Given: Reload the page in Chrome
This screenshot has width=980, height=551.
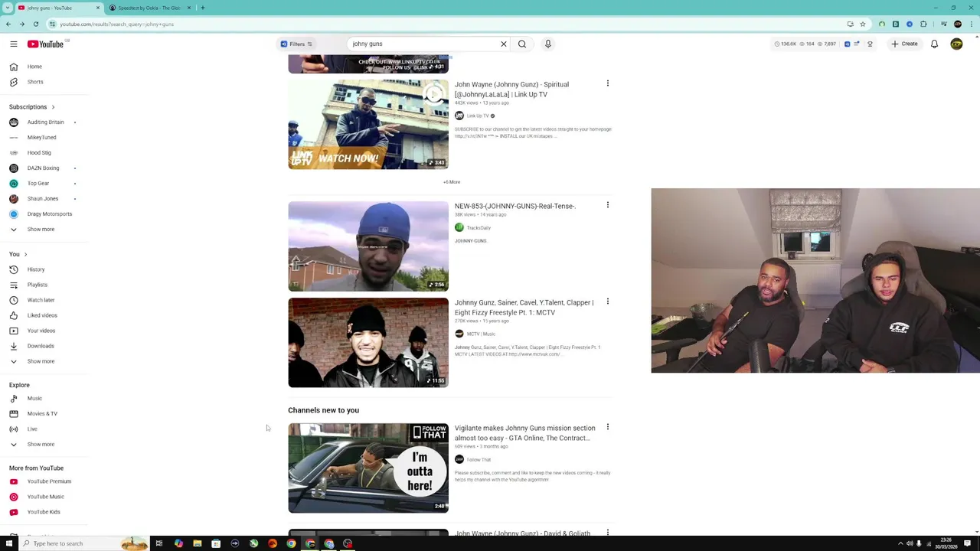Looking at the screenshot, I should coord(35,24).
